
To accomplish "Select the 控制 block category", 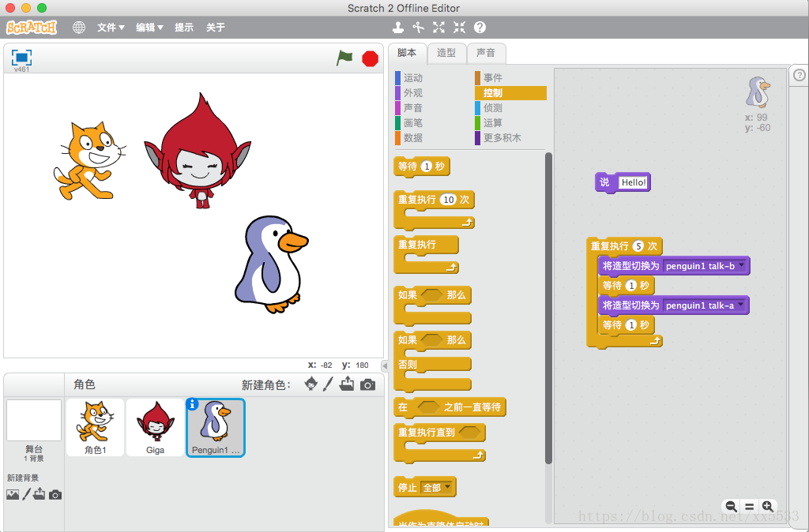I will click(511, 93).
